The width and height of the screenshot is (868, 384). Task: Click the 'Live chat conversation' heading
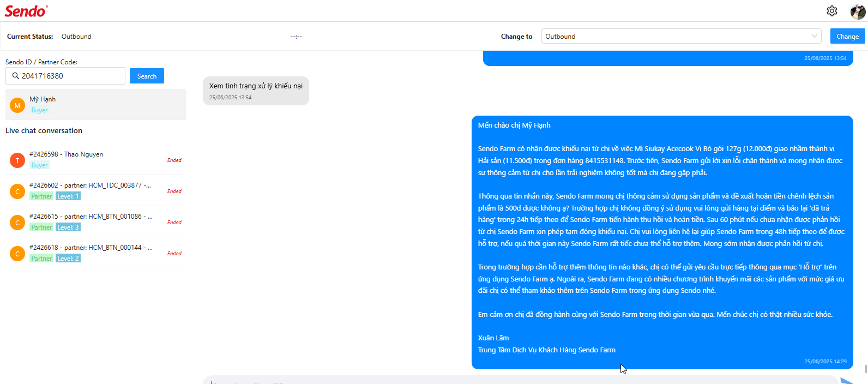pyautogui.click(x=44, y=131)
